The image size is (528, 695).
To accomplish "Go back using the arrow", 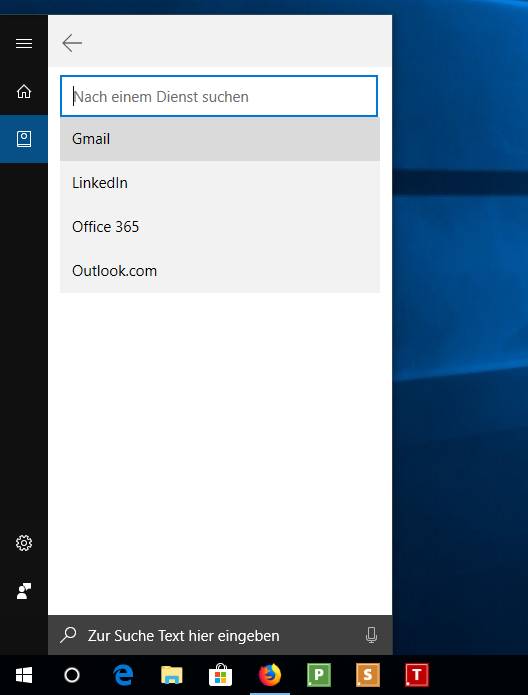I will click(x=72, y=43).
